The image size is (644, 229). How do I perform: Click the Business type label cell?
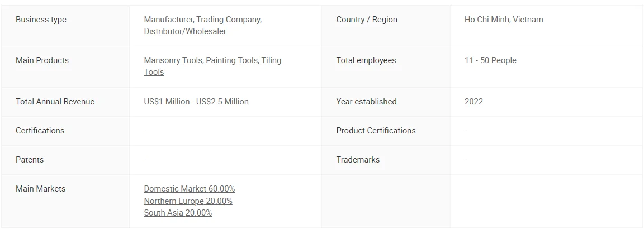point(41,20)
